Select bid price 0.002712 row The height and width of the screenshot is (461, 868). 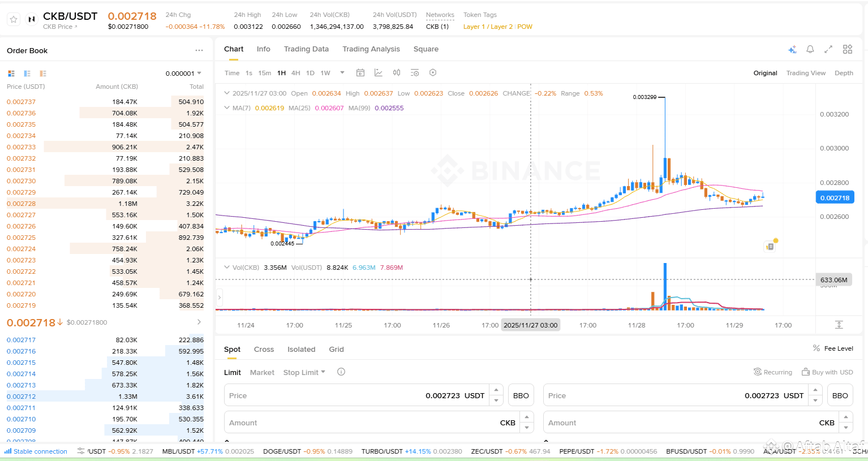[x=105, y=397]
